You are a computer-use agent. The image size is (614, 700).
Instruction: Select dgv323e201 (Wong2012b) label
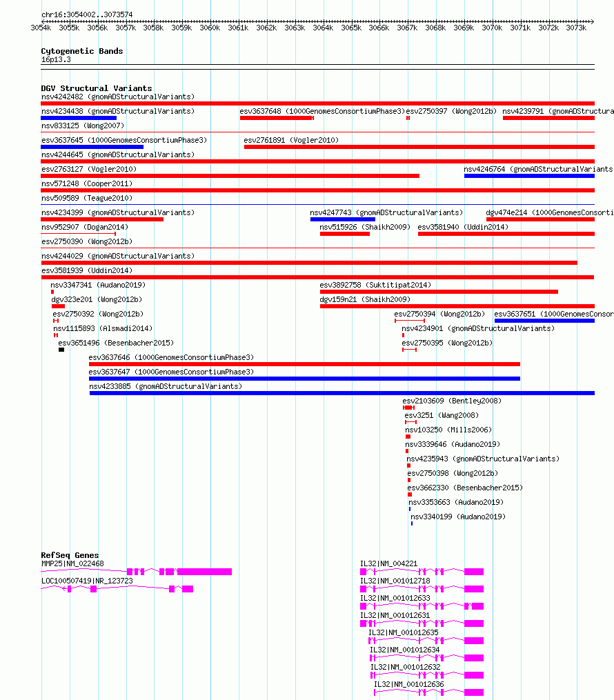click(x=97, y=300)
